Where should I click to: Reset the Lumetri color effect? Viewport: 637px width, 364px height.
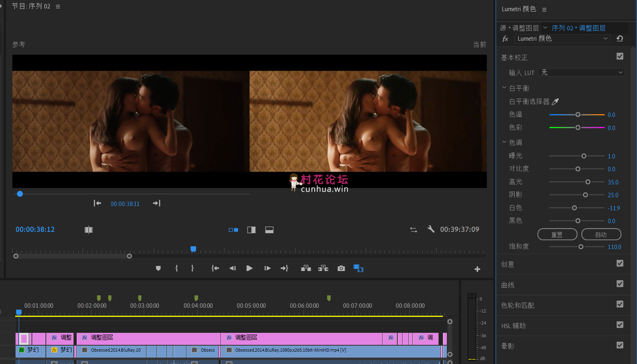(620, 39)
